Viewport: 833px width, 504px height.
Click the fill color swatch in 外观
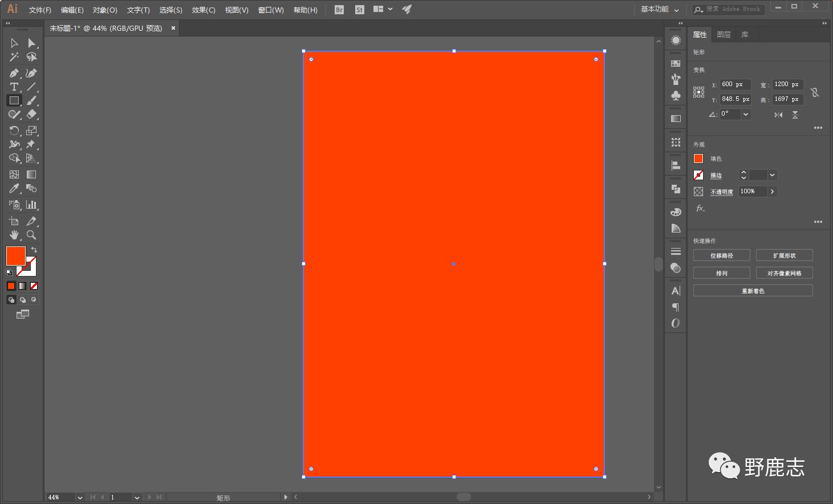698,158
